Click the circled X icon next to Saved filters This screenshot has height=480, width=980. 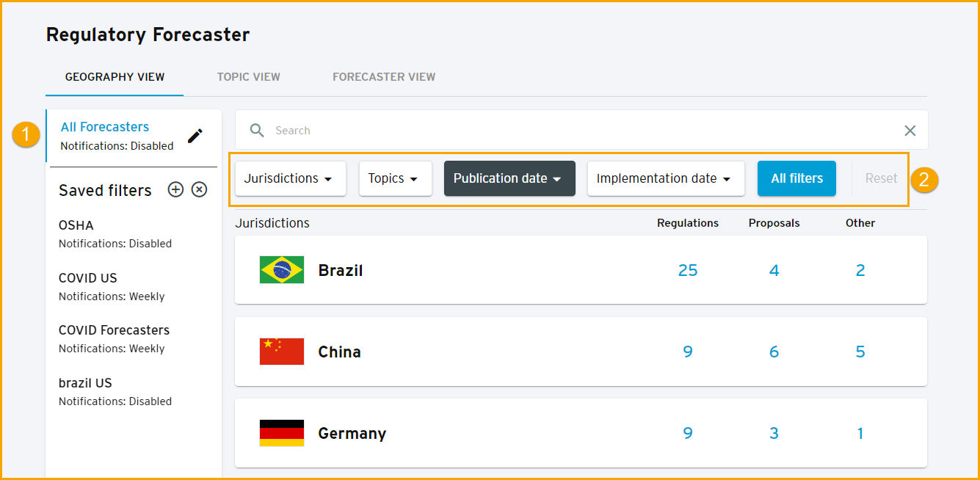199,190
